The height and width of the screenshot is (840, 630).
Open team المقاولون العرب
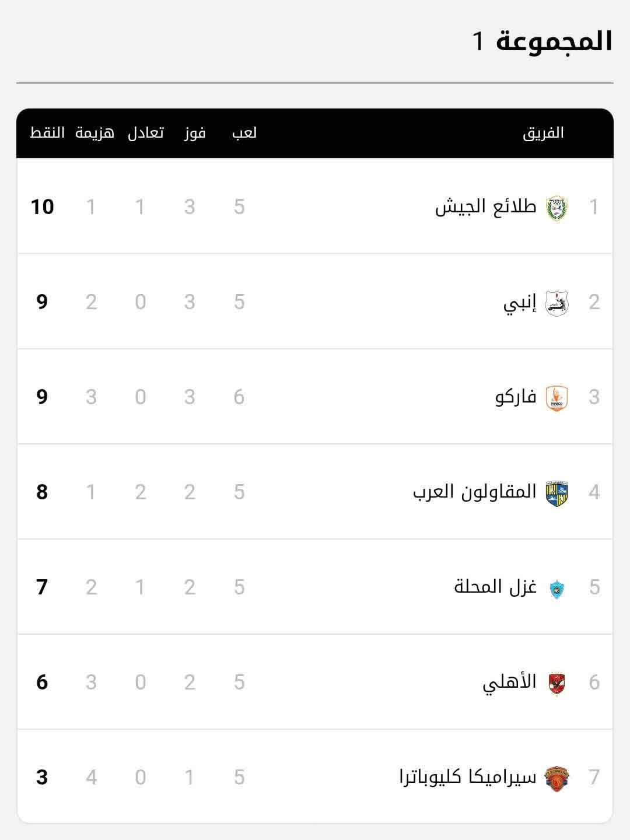coord(474,492)
